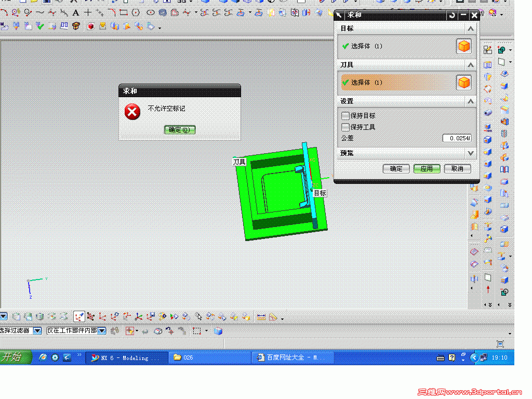This screenshot has height=399, width=532.
Task: Click target body cube icon in 目标
Action: click(464, 46)
